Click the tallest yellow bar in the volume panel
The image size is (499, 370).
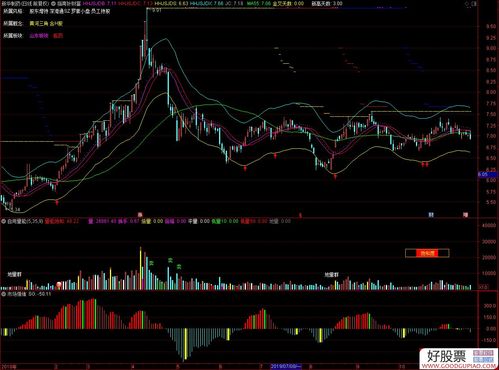(141, 268)
